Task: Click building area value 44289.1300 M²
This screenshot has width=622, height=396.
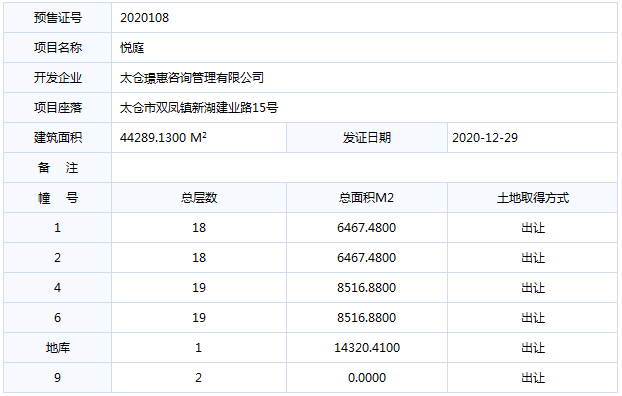Action: (163, 138)
